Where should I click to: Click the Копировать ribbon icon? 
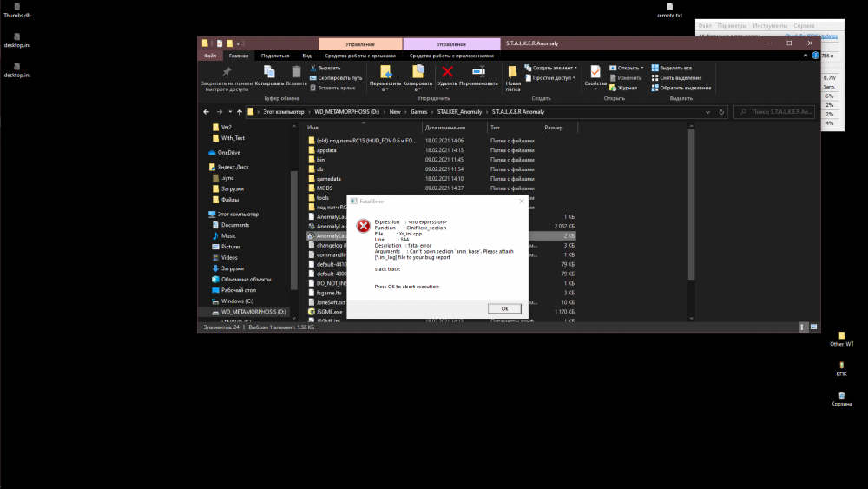(269, 72)
